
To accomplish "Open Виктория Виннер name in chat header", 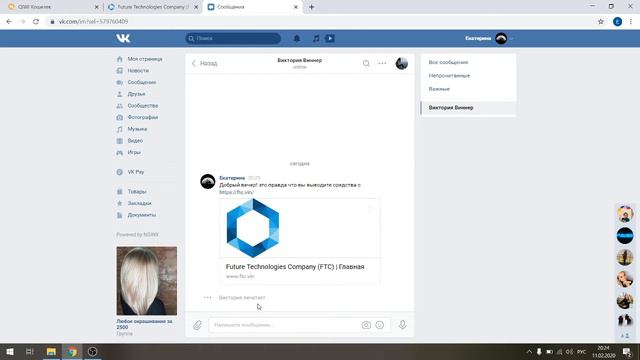I will tap(300, 60).
